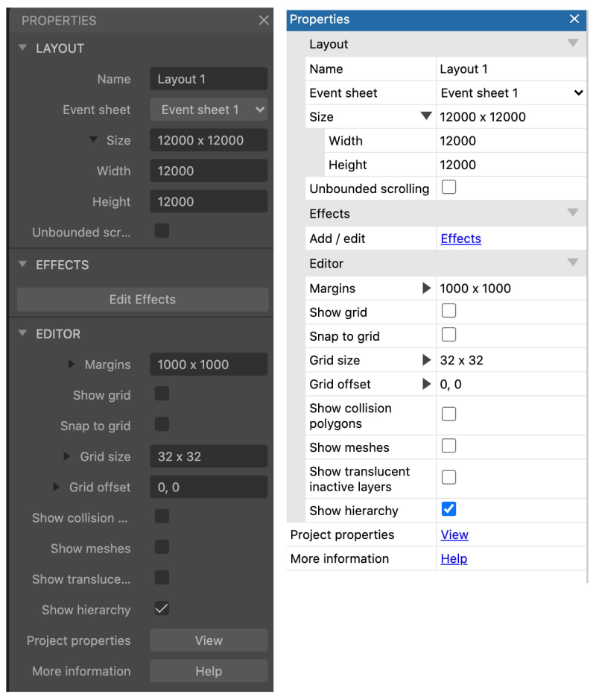Edit the Height field in dark panel

209,202
